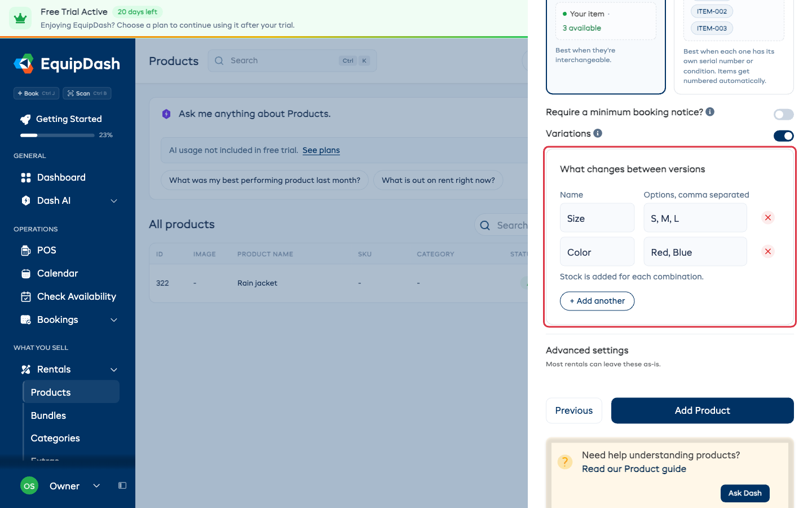Click the EquipDash logo icon
The width and height of the screenshot is (812, 508).
(24, 64)
